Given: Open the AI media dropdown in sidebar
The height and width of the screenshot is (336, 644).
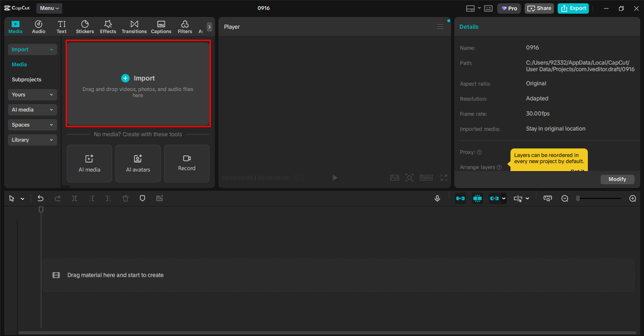Looking at the screenshot, I should [x=32, y=109].
